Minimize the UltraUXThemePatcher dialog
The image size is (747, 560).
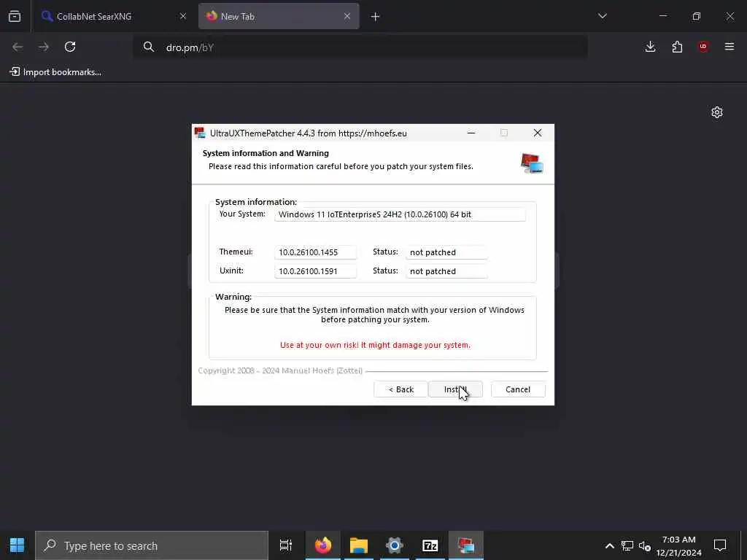471,133
